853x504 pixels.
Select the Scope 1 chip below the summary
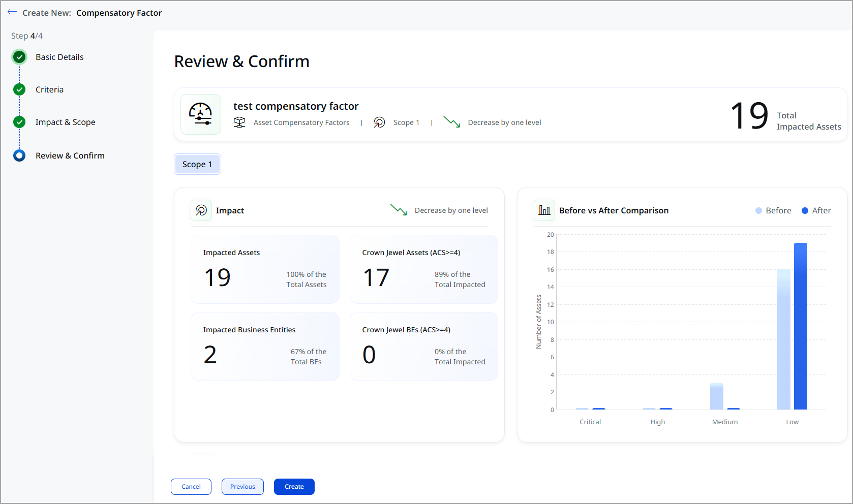[x=197, y=164]
